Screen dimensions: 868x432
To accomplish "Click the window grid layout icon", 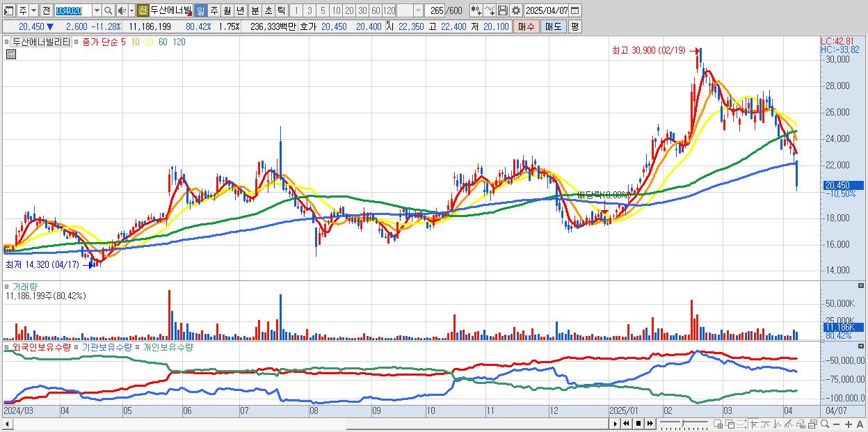I will tap(718, 424).
